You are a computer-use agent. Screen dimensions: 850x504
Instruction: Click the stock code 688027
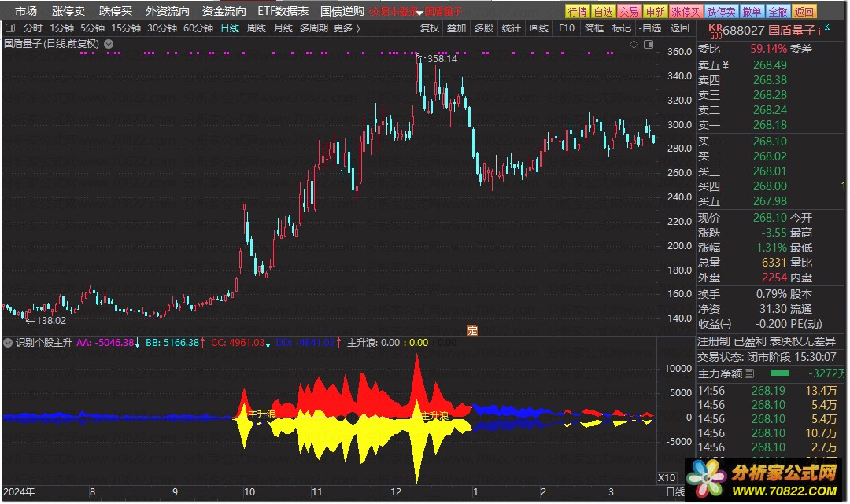click(x=743, y=31)
